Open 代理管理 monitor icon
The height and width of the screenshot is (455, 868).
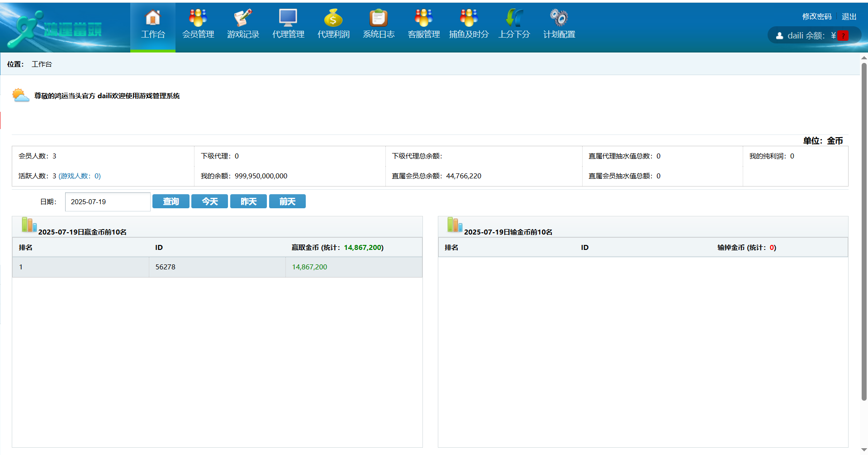pyautogui.click(x=288, y=19)
